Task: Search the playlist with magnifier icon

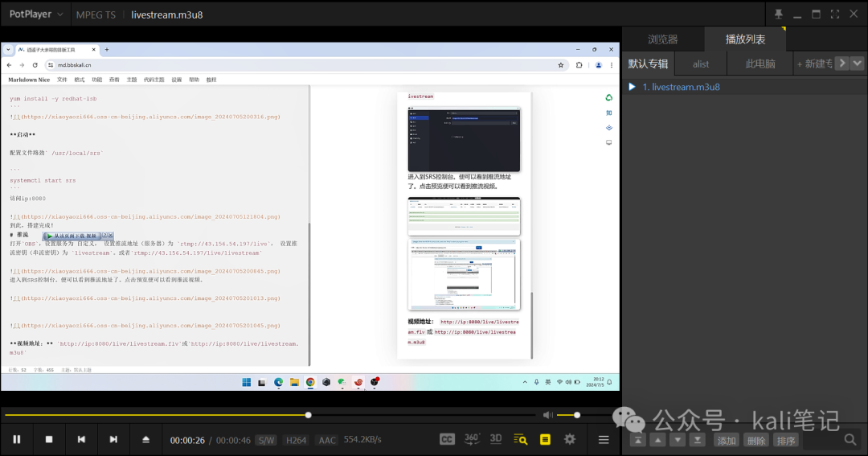Action: click(x=850, y=440)
